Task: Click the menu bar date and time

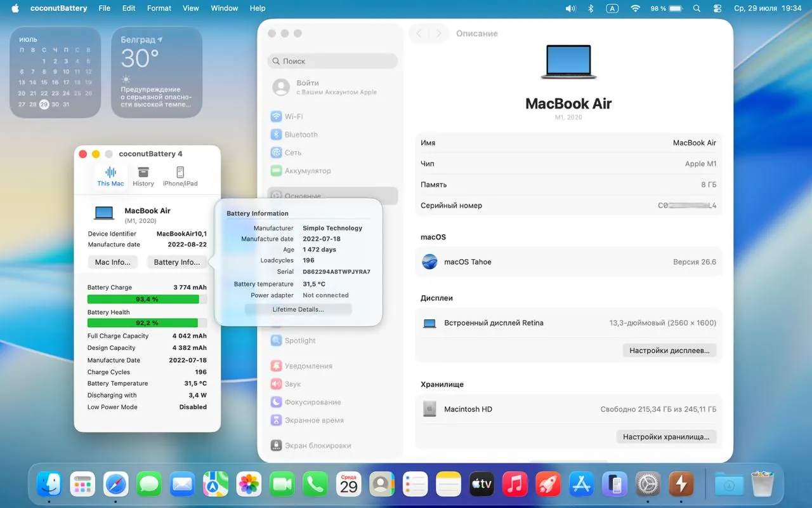Action: (768, 8)
